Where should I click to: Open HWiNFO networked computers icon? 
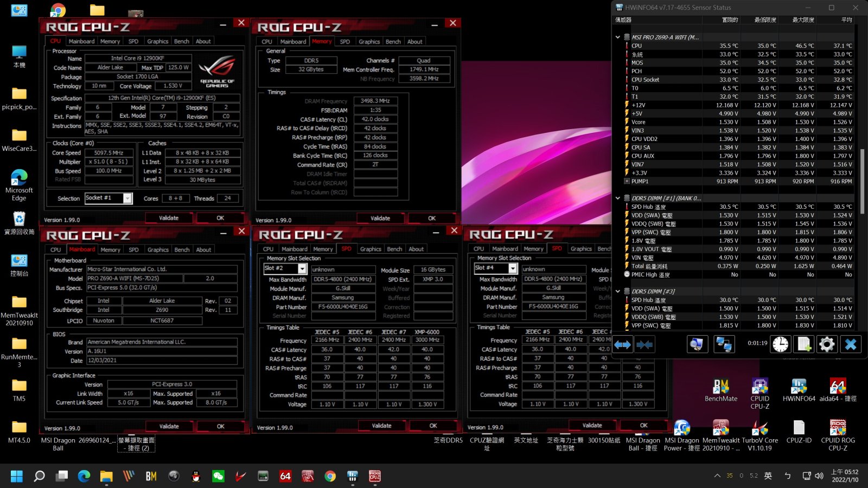[x=724, y=344]
